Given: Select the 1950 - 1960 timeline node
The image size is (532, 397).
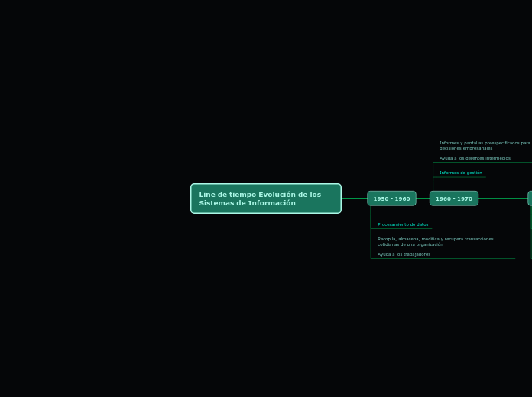Looking at the screenshot, I should point(391,198).
